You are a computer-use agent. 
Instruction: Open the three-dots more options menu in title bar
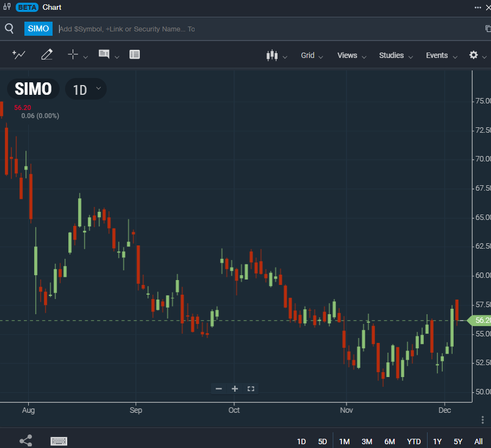tap(477, 8)
